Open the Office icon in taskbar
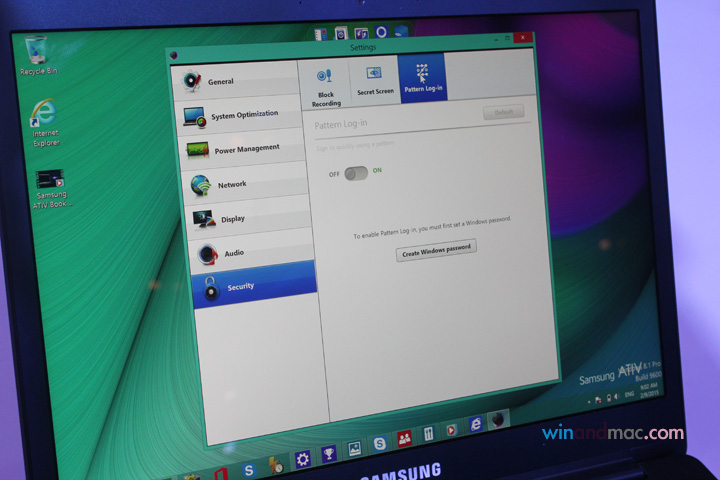This screenshot has width=720, height=480. point(221,474)
